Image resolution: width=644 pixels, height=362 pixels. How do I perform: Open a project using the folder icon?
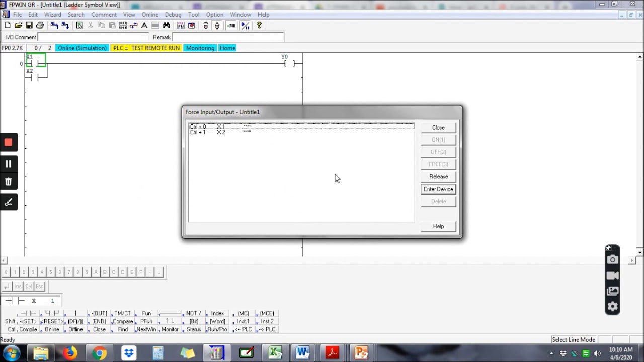pos(18,25)
